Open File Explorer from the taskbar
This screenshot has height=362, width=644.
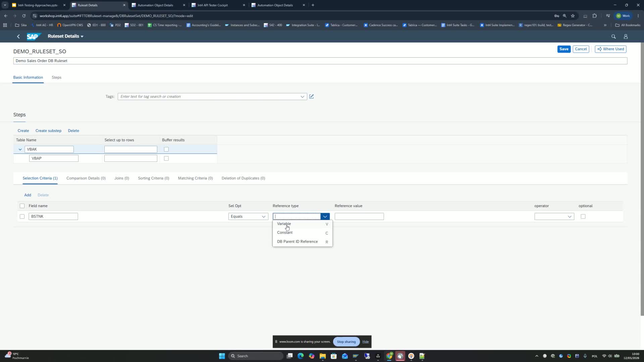click(323, 356)
